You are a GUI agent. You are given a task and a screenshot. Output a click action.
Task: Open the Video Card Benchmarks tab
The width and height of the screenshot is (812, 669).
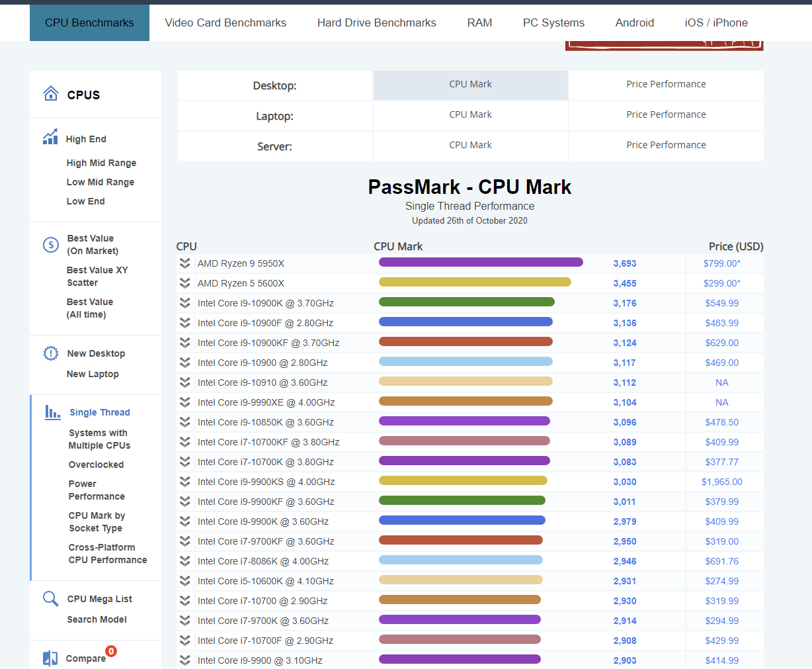225,22
